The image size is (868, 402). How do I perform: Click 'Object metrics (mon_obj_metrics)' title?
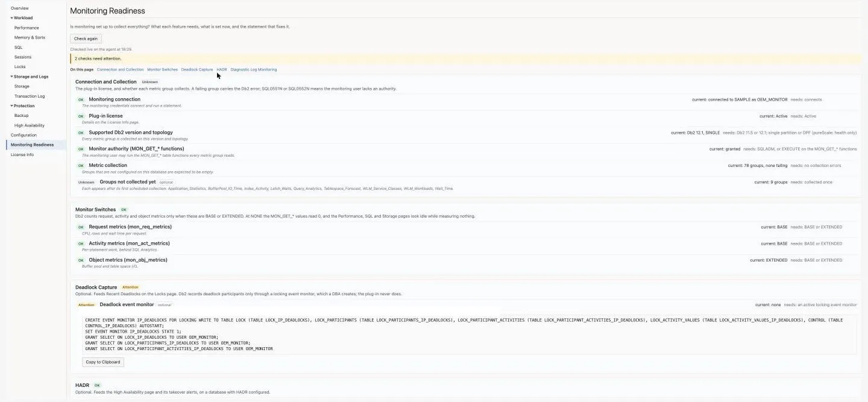128,260
